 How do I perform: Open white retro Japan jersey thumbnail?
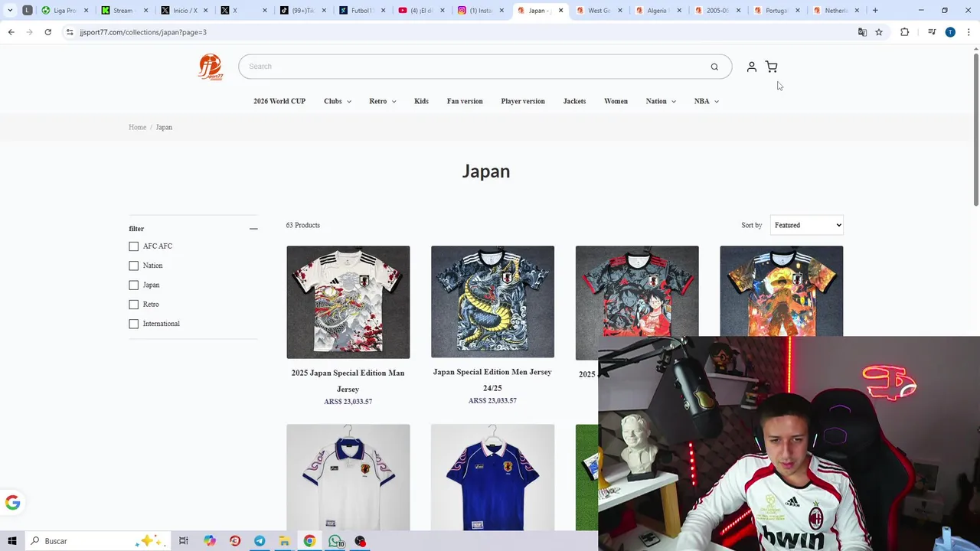click(348, 478)
